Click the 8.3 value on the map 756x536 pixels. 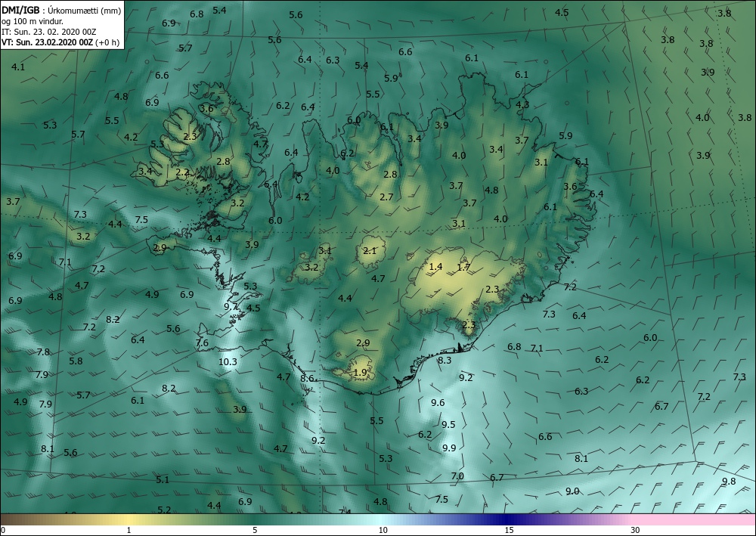pyautogui.click(x=445, y=360)
